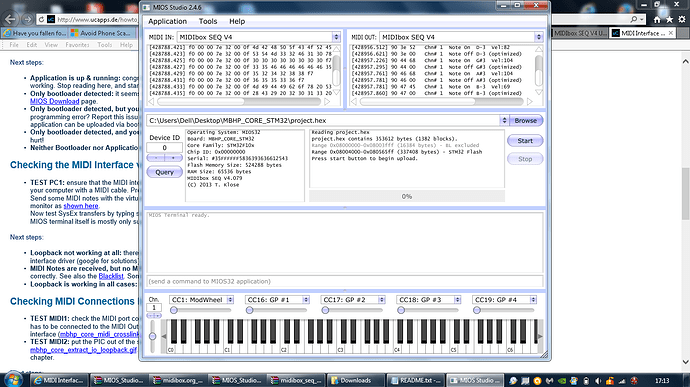Close the 'MIDI Interface' browser tab
The image size is (690, 387).
coord(671,33)
